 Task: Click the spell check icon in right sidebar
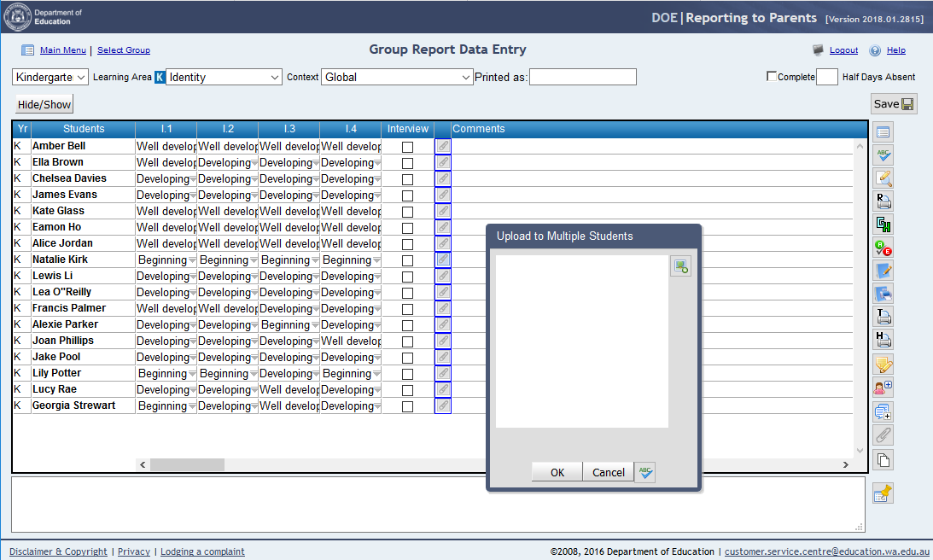pos(883,155)
